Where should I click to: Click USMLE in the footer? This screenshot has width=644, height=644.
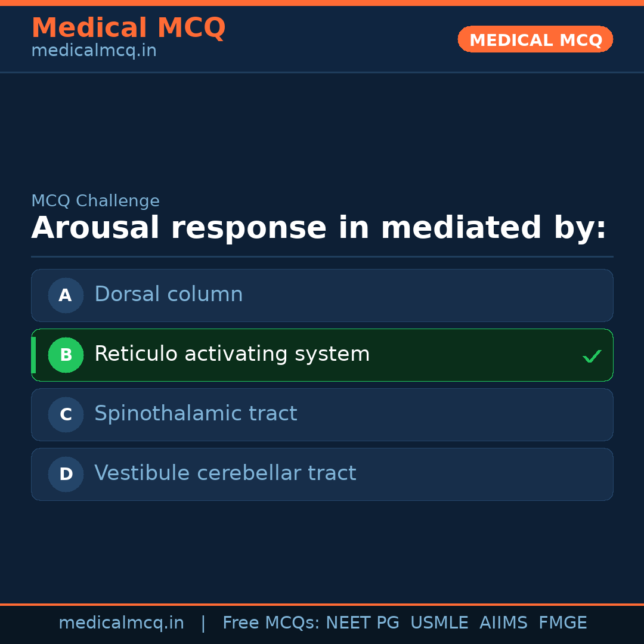point(439,623)
